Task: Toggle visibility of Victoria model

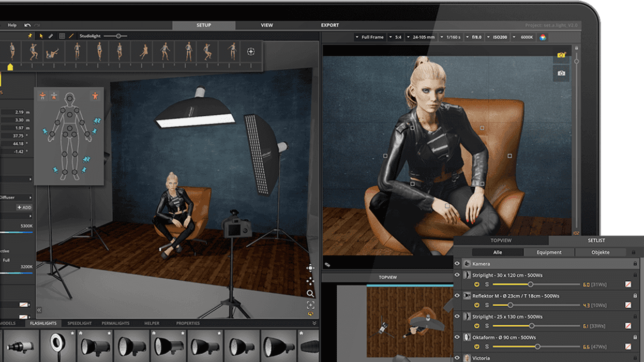Action: click(457, 357)
